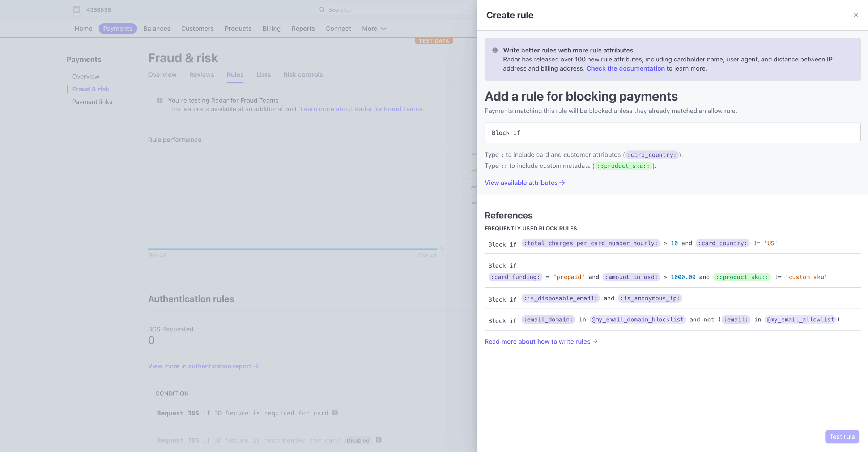Open the Check the documentation link
The height and width of the screenshot is (452, 868).
[625, 68]
